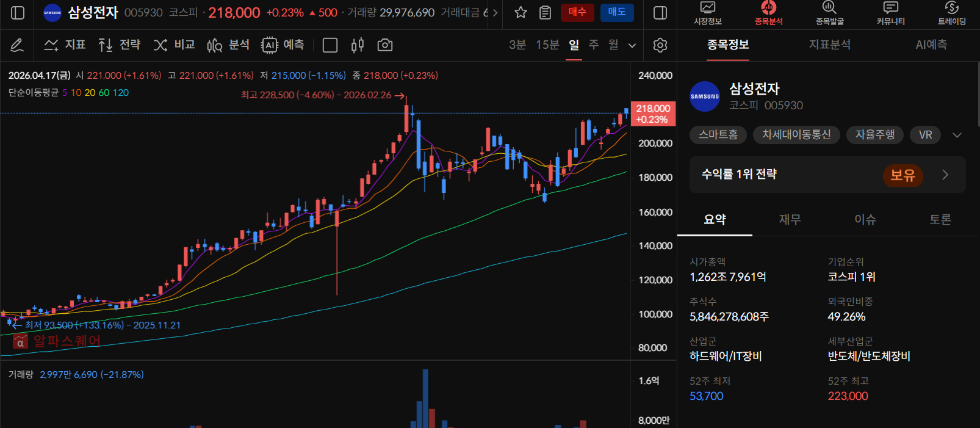The image size is (980, 428).
Task: Expand more theme tags chevron
Action: pyautogui.click(x=957, y=135)
